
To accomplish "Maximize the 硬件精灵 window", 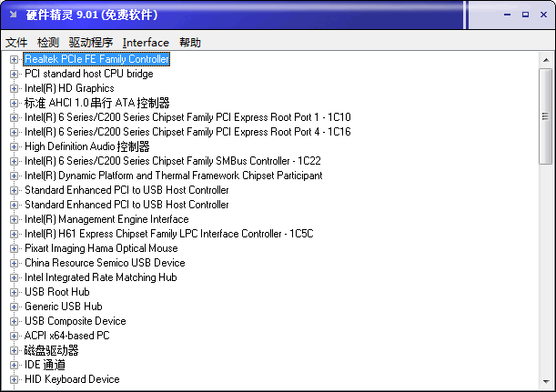I will [525, 15].
